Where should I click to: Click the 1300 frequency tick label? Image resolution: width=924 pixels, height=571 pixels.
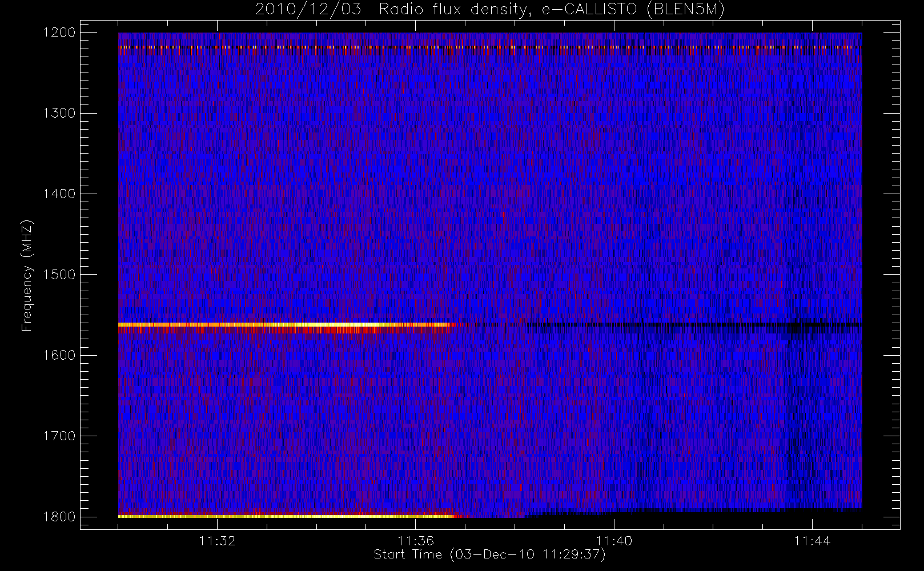[59, 113]
